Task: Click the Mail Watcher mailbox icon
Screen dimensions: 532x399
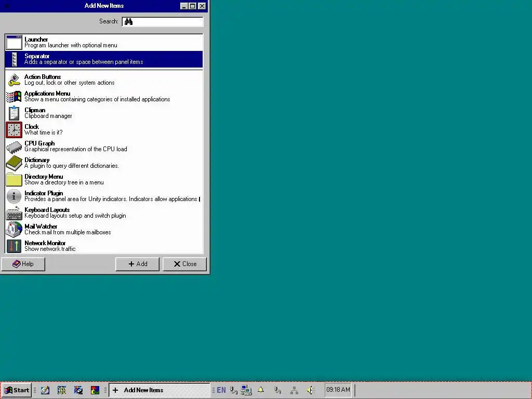Action: pyautogui.click(x=14, y=229)
